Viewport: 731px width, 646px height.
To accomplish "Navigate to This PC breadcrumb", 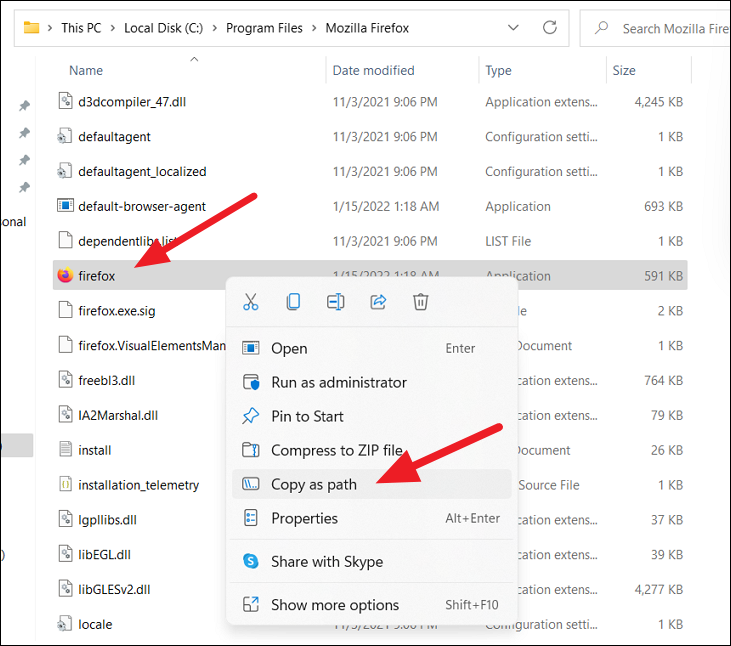I will pyautogui.click(x=81, y=28).
